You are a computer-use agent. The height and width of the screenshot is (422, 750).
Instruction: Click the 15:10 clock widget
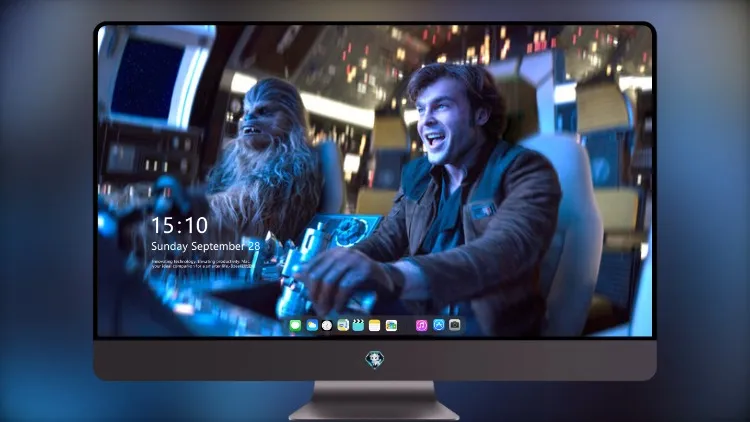(x=179, y=225)
